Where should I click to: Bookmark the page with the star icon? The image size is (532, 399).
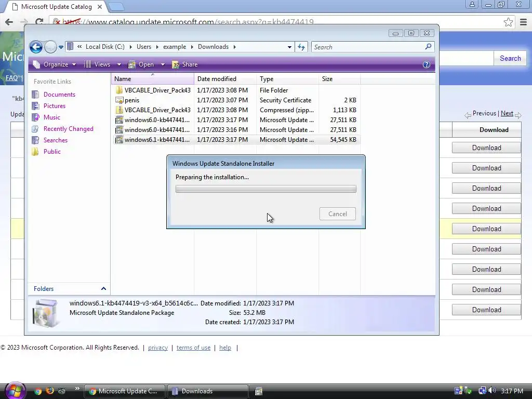pyautogui.click(x=508, y=22)
